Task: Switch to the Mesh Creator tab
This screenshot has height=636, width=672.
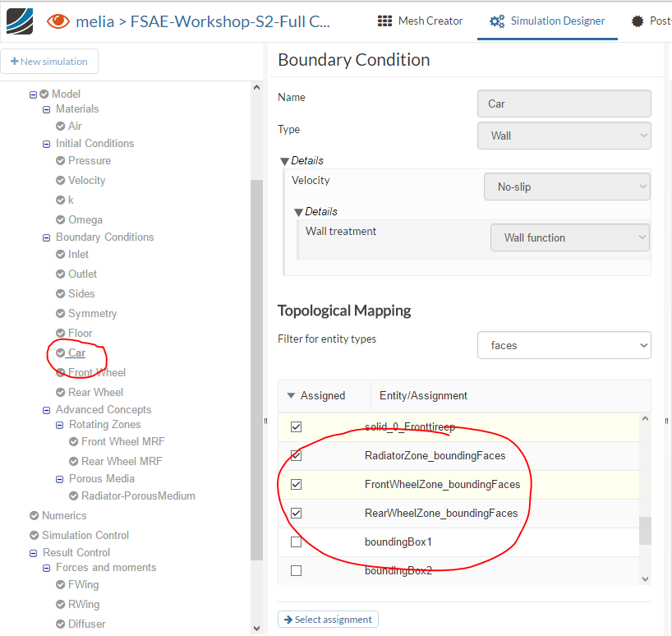Action: 421,21
